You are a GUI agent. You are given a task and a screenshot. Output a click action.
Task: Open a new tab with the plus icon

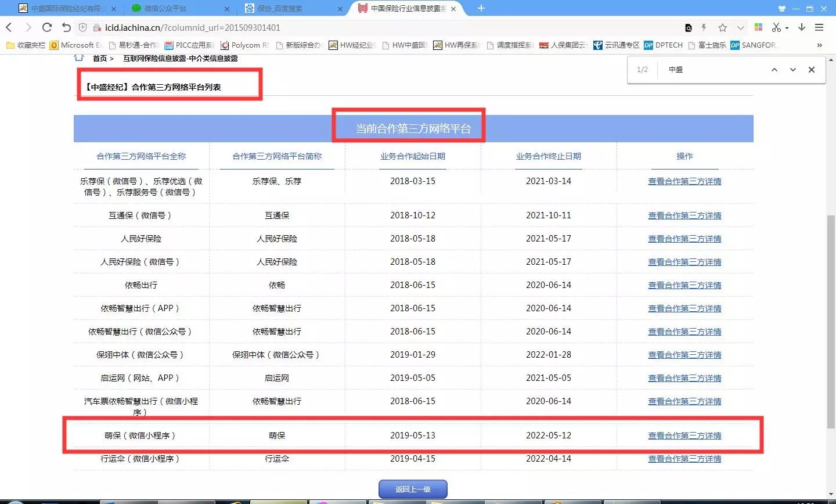pos(481,8)
